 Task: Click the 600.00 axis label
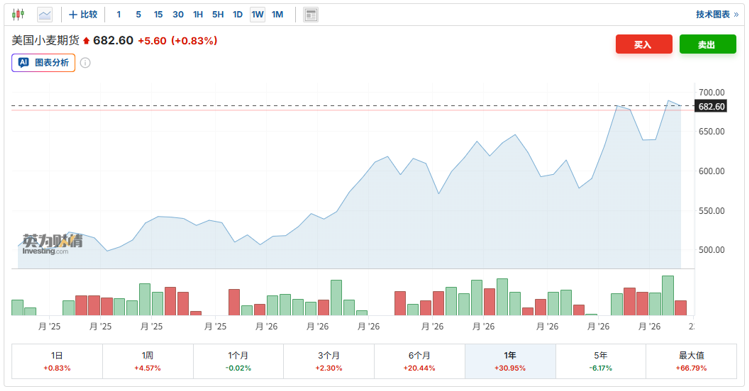[x=711, y=171]
